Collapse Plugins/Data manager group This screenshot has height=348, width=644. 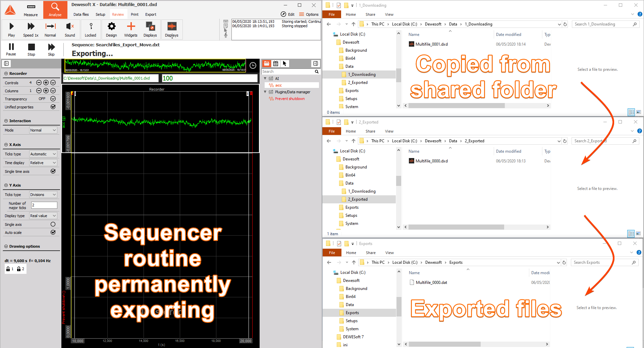point(265,92)
